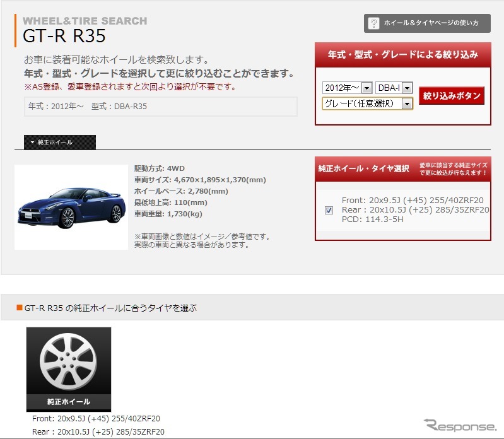
Task: Open the wheel & tire page usage help button
Action: click(427, 23)
